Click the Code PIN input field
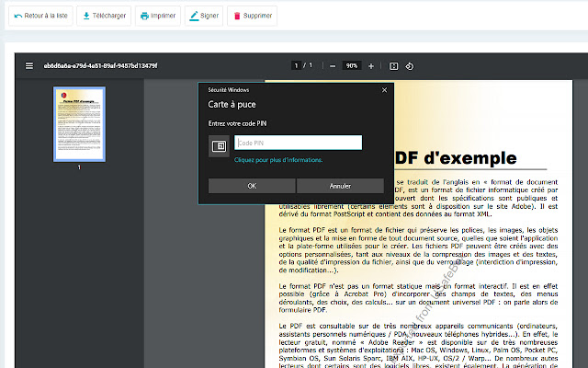Viewport: 588px width, 368px height. click(298, 143)
